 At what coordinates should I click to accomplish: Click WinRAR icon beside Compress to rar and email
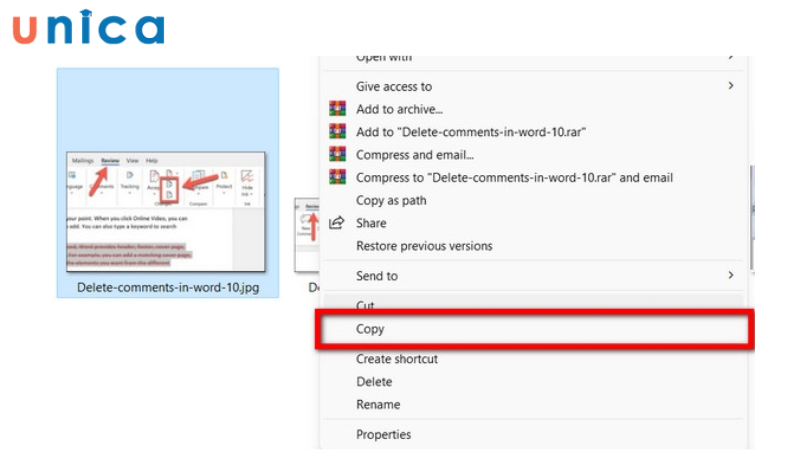[x=337, y=177]
